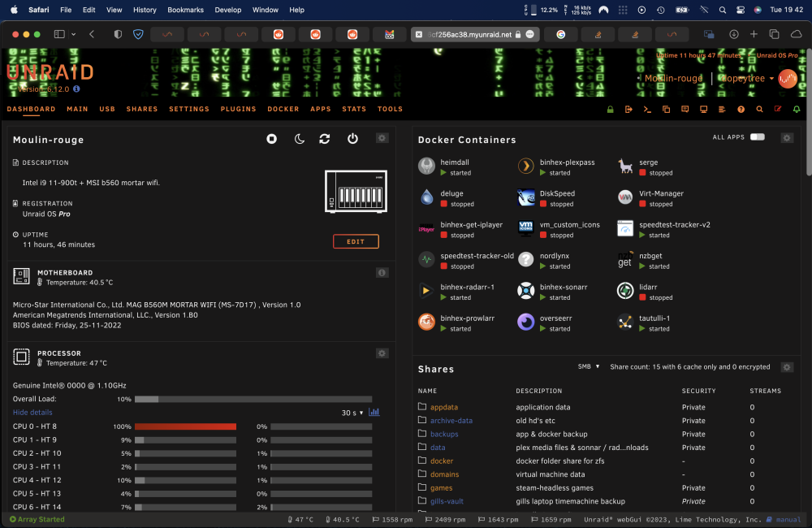
Task: Click the nzbget container icon
Action: coord(625,260)
